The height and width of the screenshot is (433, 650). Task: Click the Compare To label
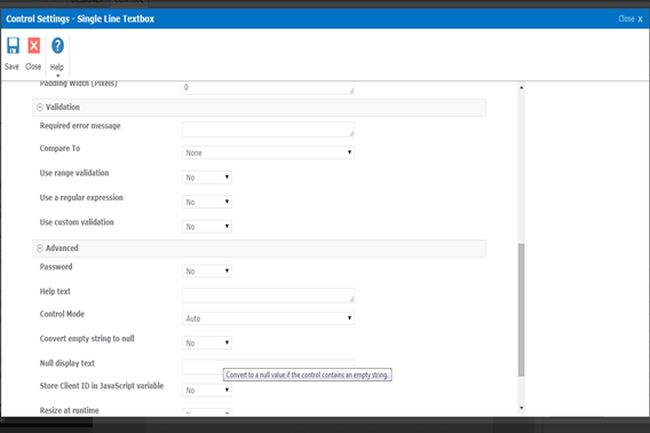[60, 148]
